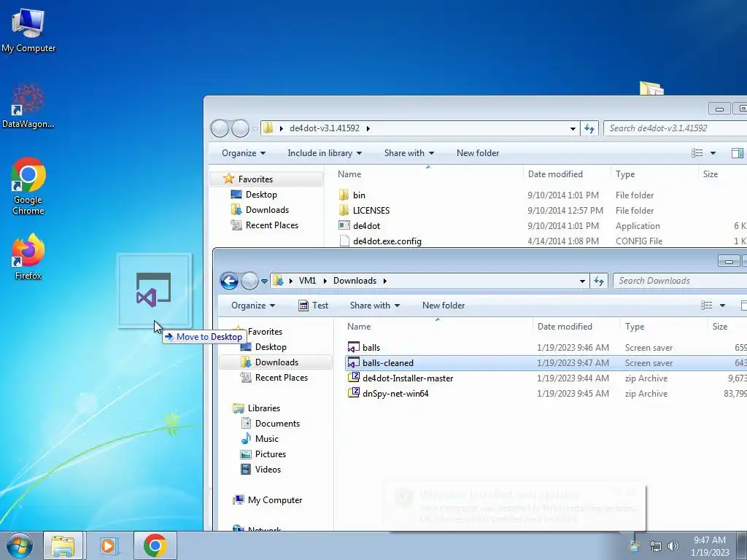The width and height of the screenshot is (747, 560).
Task: Click New folder in Downloads window
Action: pyautogui.click(x=444, y=306)
